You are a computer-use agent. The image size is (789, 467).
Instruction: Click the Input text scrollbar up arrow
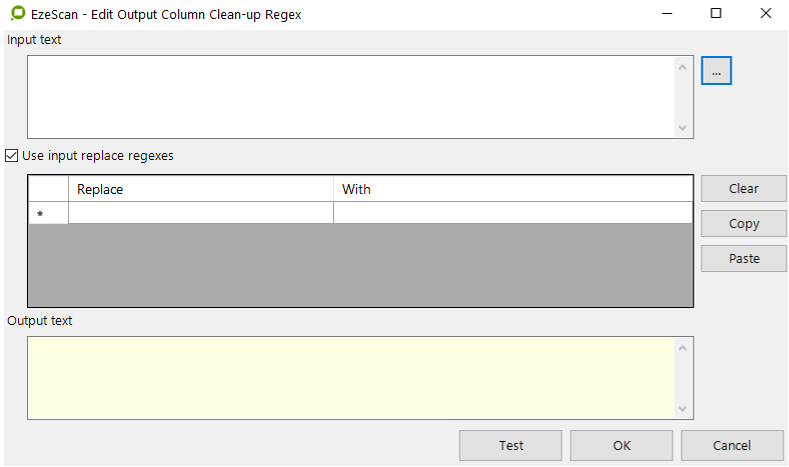683,67
